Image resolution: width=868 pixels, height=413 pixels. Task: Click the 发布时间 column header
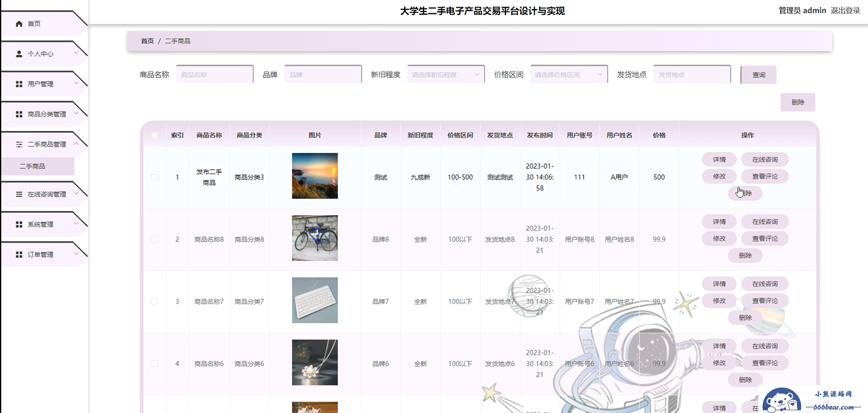coord(539,135)
